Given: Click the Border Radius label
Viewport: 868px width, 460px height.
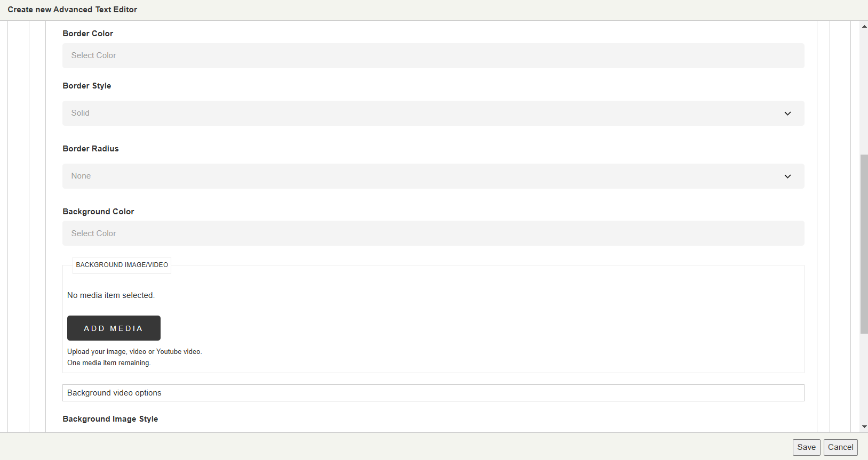Looking at the screenshot, I should 91,149.
